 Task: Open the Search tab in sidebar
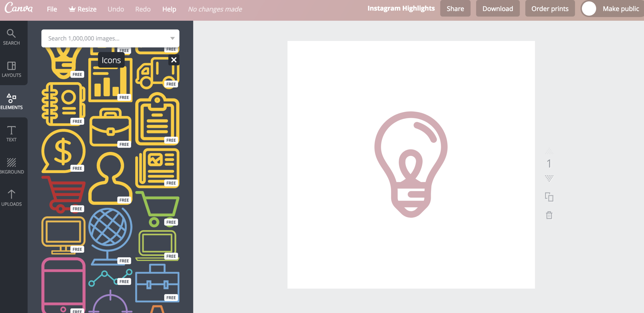(11, 37)
